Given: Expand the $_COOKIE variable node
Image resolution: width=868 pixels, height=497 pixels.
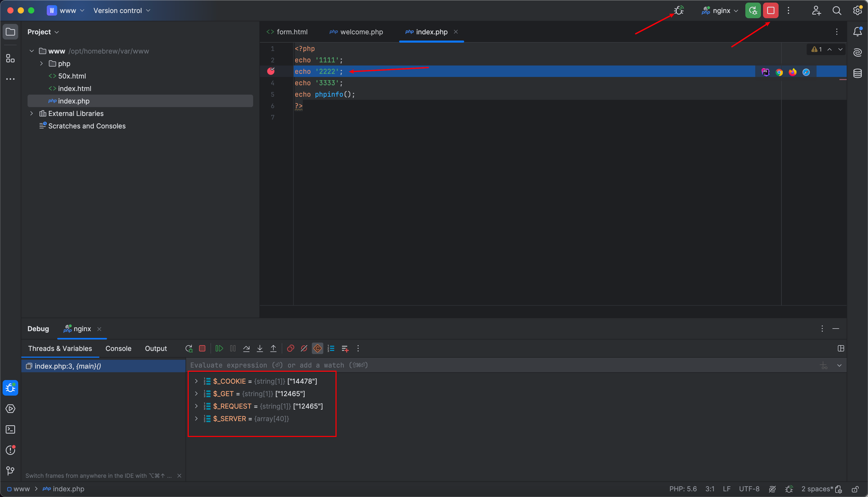Looking at the screenshot, I should point(196,381).
